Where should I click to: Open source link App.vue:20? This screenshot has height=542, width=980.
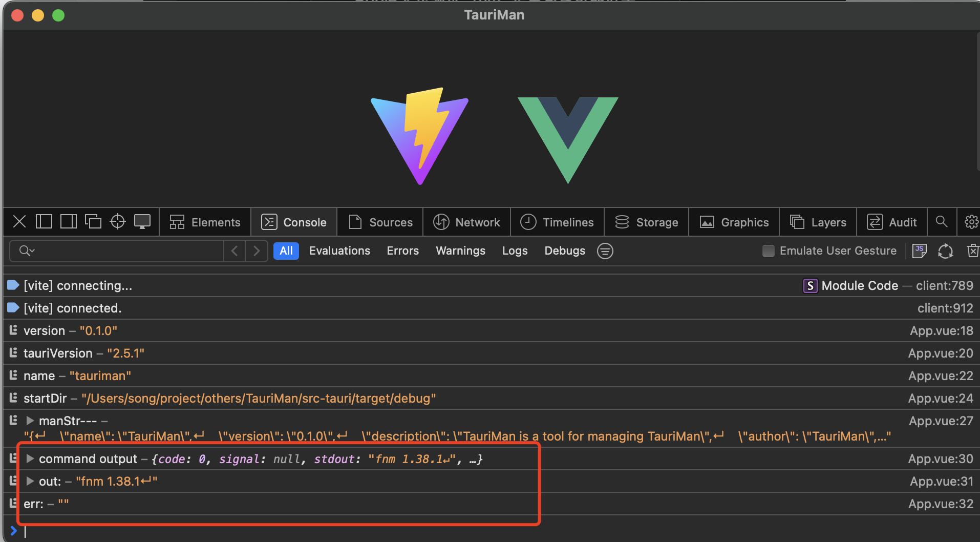[941, 353]
